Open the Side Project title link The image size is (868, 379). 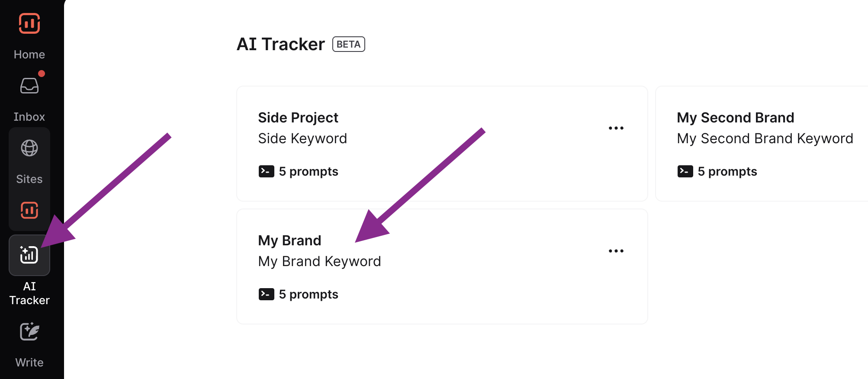298,118
